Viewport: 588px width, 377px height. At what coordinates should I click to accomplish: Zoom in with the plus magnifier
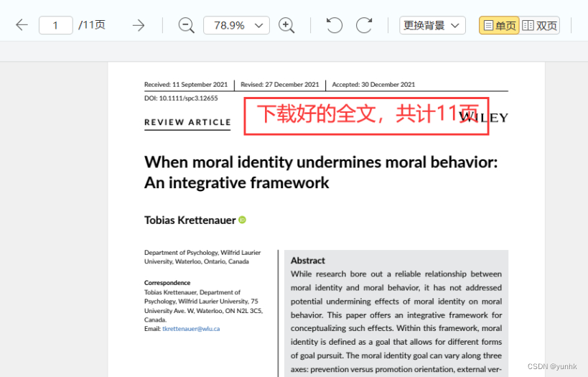(286, 26)
